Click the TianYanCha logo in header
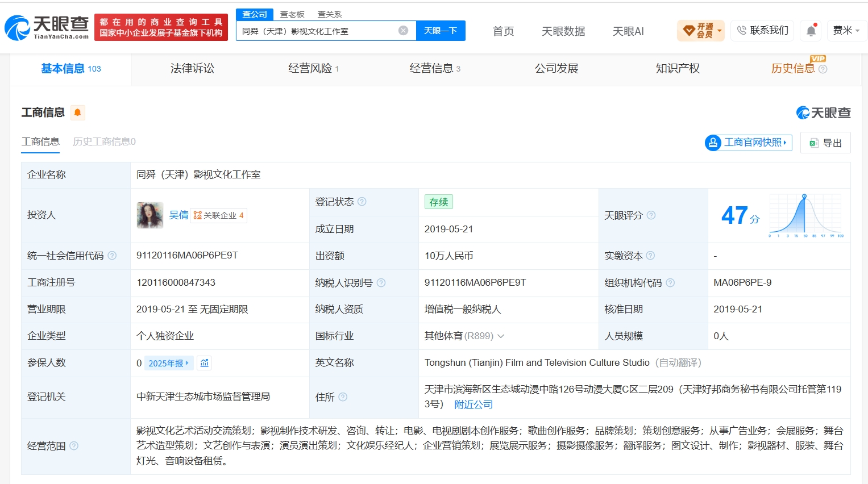Viewport: 868px width, 484px height. click(x=47, y=27)
